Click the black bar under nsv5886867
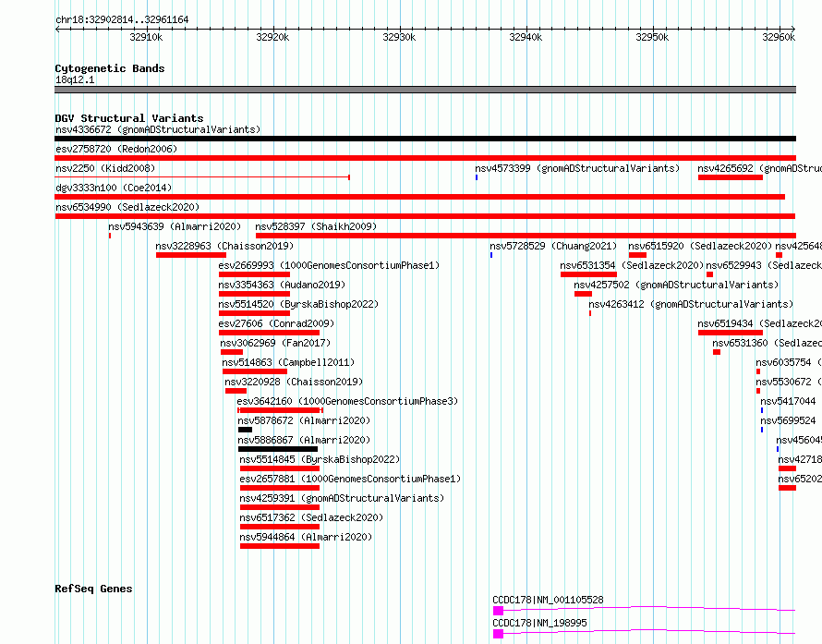The width and height of the screenshot is (822, 644). coord(278,449)
